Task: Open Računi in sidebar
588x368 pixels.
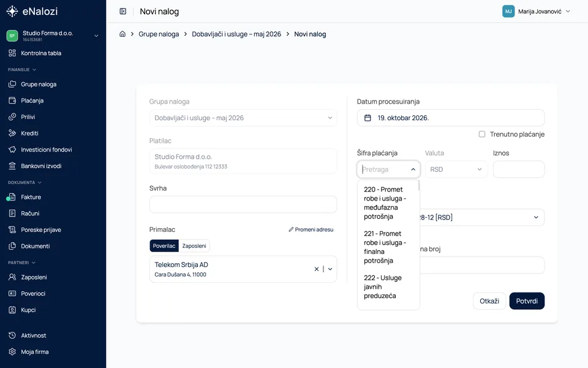Action: [30, 213]
